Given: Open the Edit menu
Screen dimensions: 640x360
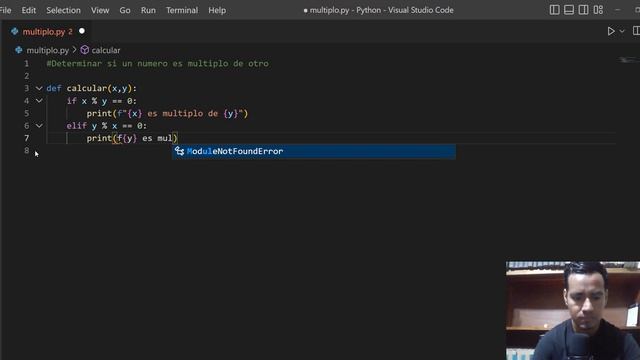Looking at the screenshot, I should click(x=29, y=10).
